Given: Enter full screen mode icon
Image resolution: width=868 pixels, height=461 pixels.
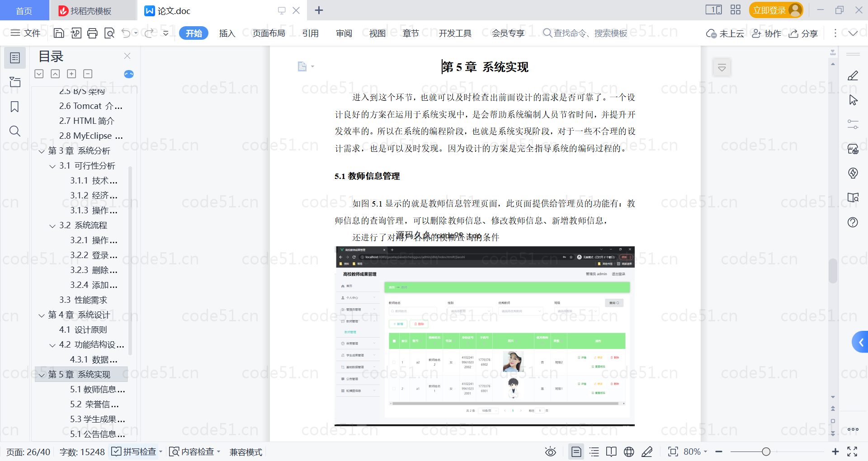Looking at the screenshot, I should coord(852,452).
